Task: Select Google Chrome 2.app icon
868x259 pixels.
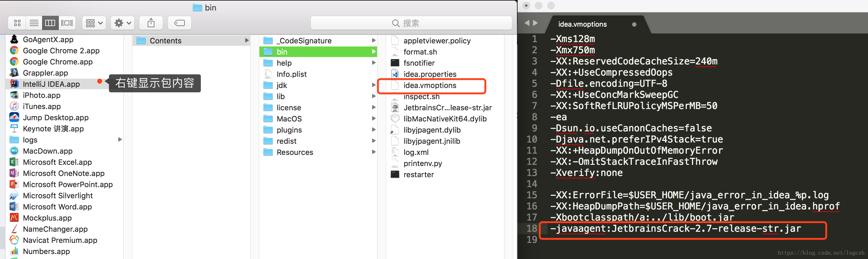Action: (14, 50)
